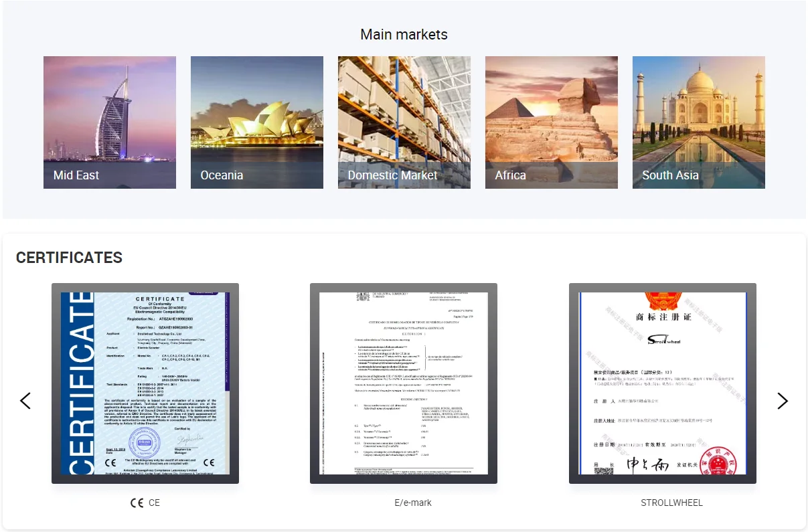Select the "South Asia" label text

670,175
